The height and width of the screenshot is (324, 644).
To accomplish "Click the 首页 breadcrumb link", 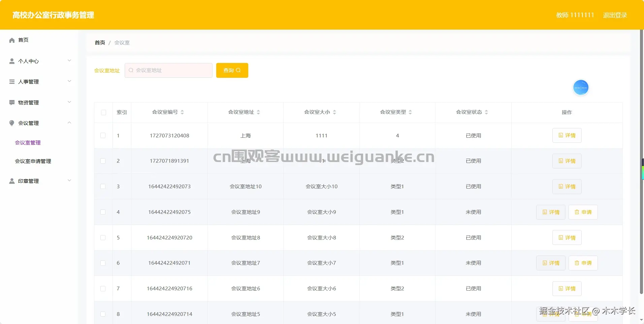I will coord(100,43).
